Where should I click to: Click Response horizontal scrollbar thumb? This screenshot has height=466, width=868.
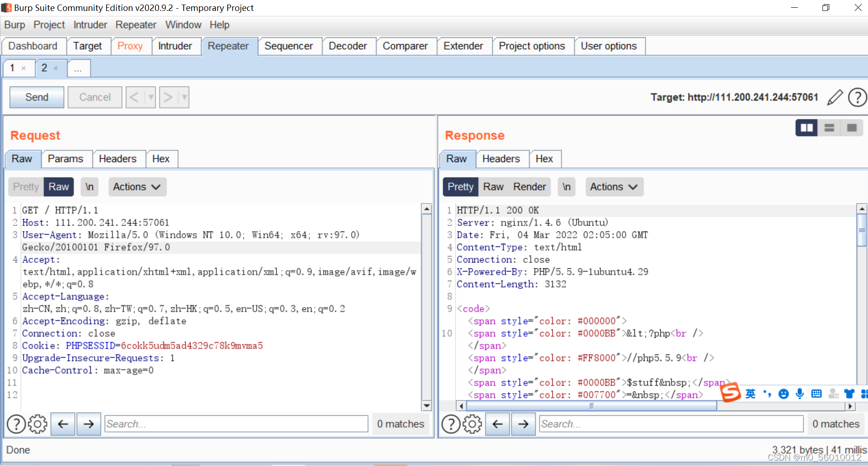point(591,406)
